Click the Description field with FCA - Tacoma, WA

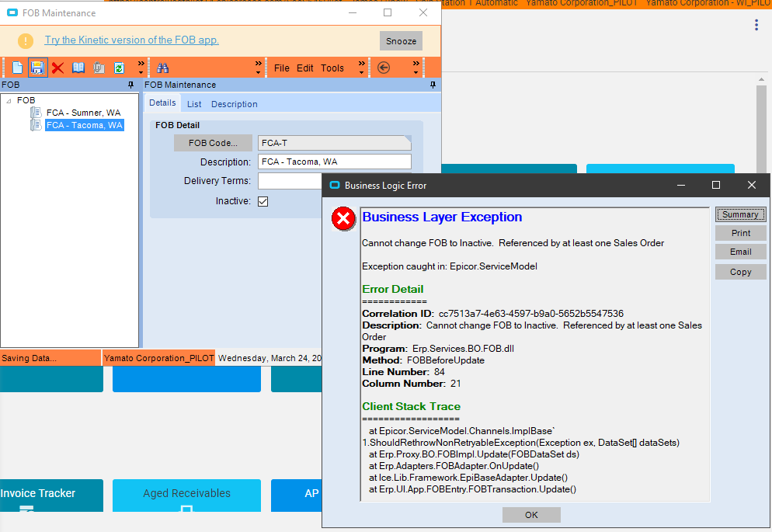334,162
